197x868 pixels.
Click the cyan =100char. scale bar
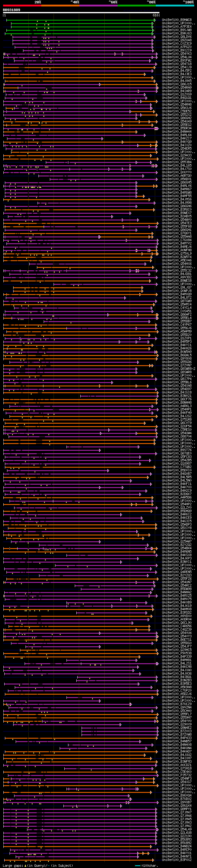point(137,866)
